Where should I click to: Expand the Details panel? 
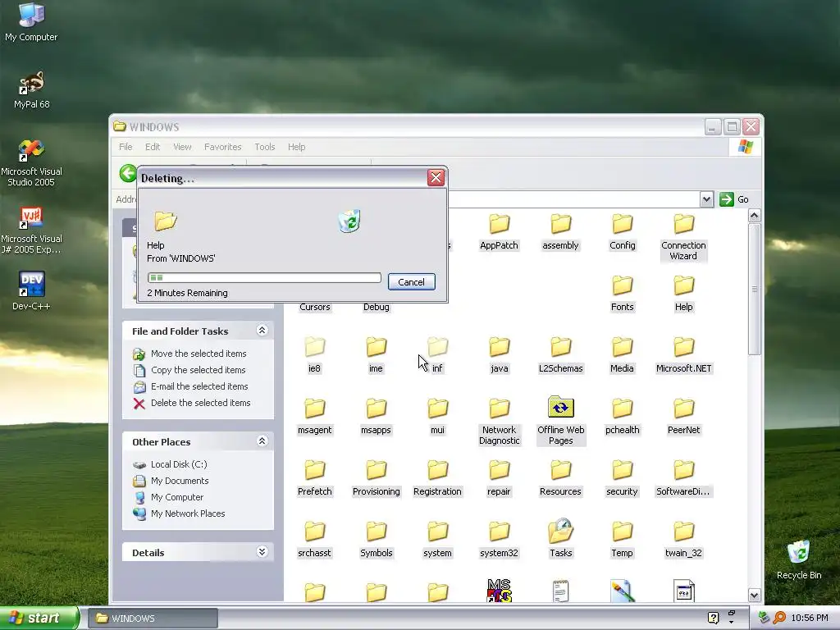click(262, 552)
